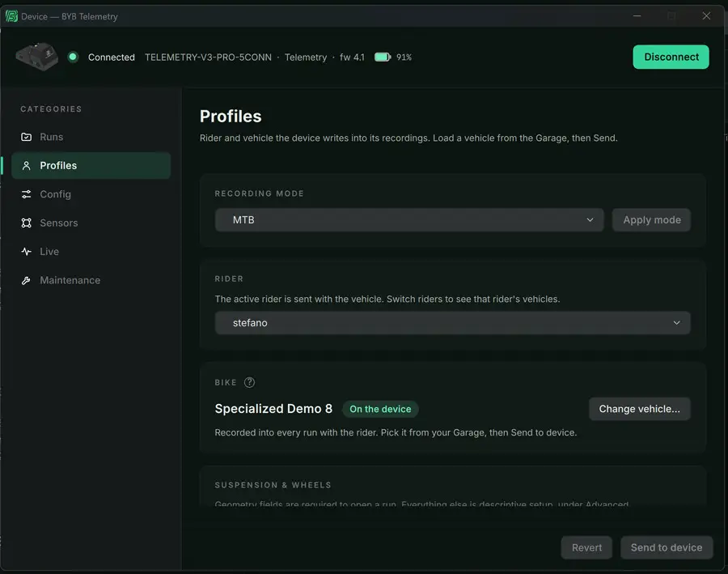Screen dimensions: 728x574
Task: Open the Live category
Action: 91,252
